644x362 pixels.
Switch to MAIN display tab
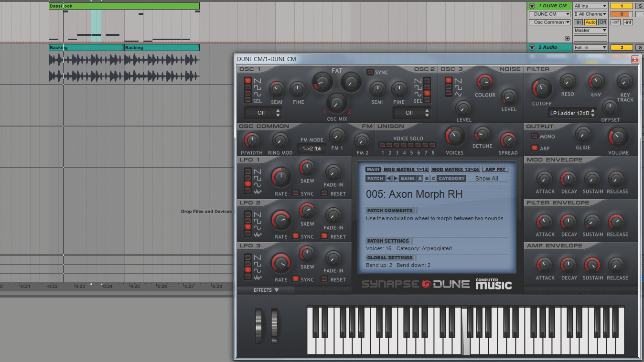373,170
